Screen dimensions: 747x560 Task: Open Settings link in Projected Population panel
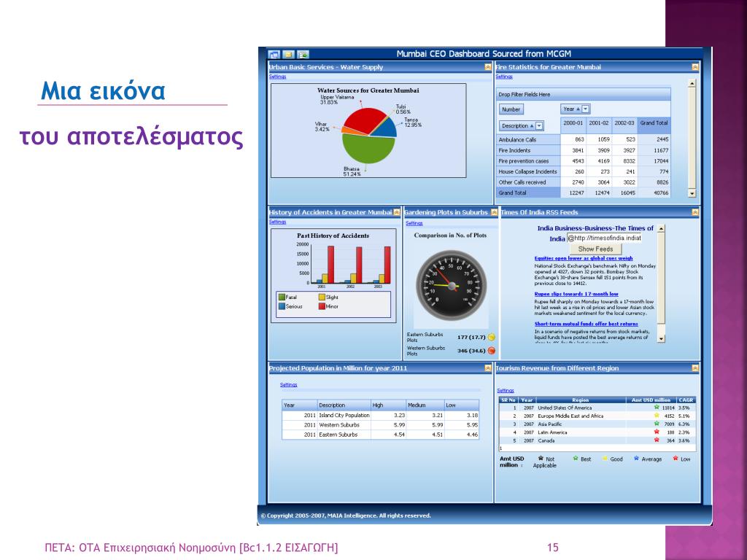[288, 385]
